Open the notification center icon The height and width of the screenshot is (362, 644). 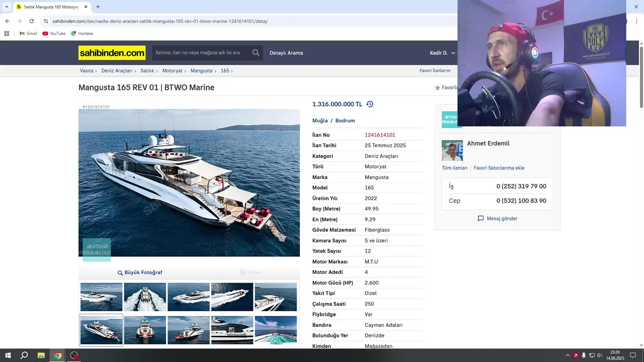coord(633,355)
